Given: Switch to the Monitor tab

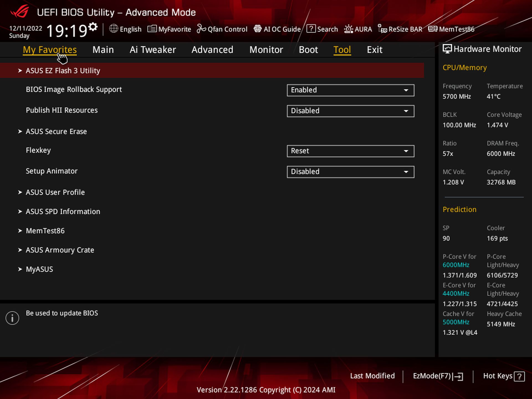Looking at the screenshot, I should tap(266, 50).
